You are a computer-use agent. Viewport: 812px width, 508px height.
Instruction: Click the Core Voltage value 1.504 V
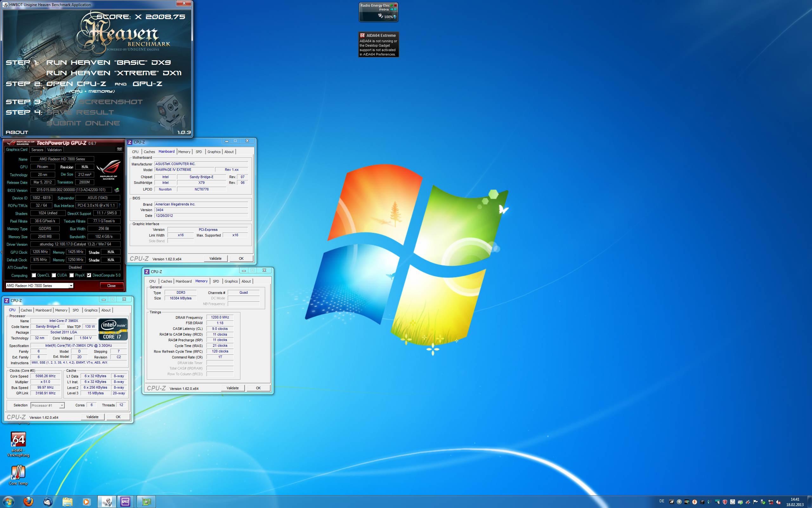coord(85,338)
